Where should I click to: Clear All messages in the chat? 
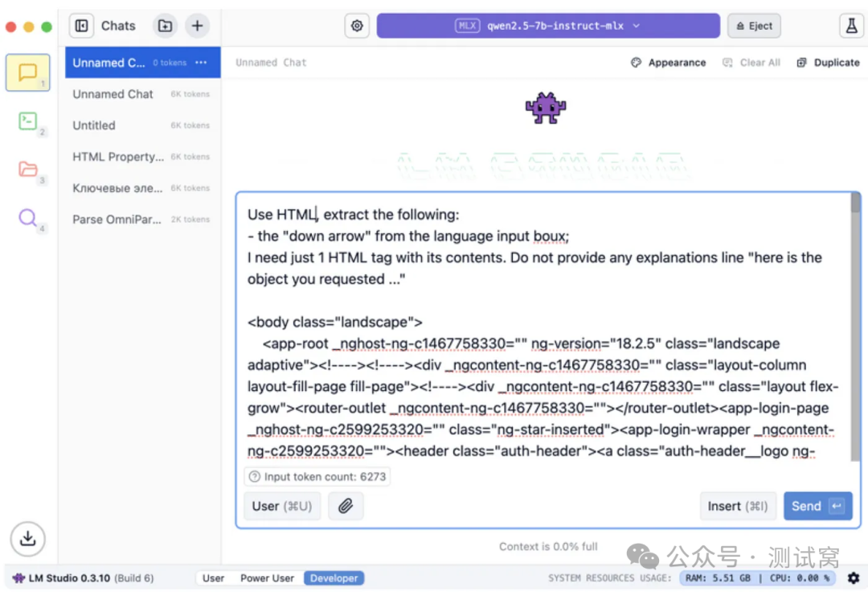coord(751,63)
